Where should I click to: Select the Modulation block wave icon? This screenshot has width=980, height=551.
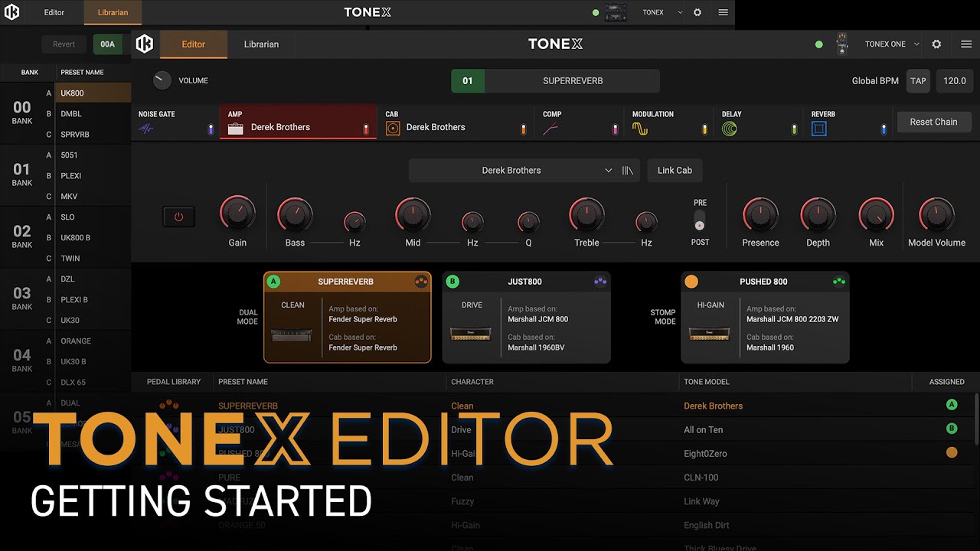coord(640,129)
